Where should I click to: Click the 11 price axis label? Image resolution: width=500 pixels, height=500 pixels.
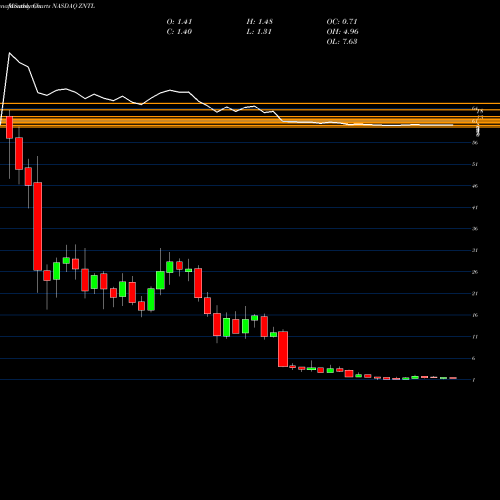[x=475, y=337]
